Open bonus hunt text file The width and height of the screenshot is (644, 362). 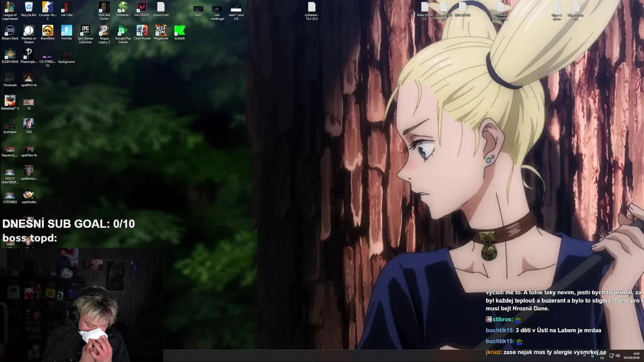(161, 10)
